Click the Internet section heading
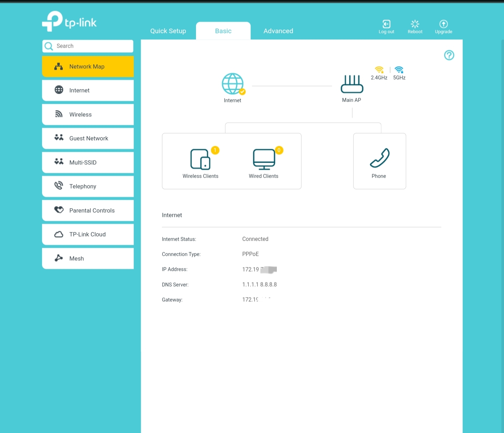The image size is (504, 433). [x=172, y=215]
